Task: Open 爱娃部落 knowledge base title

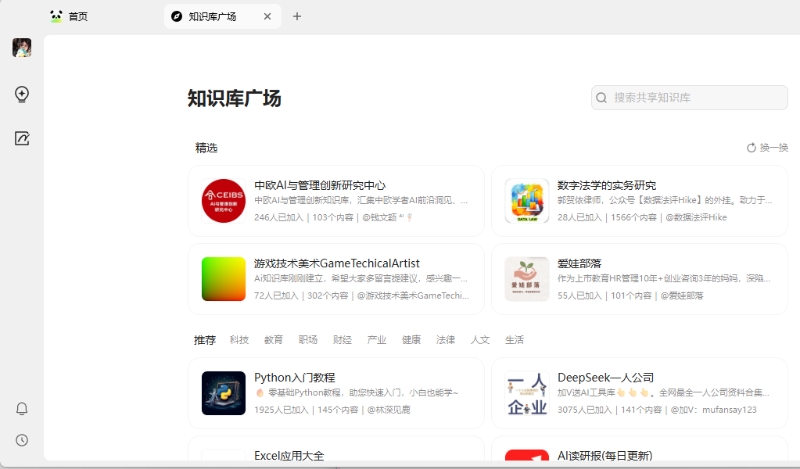Action: (579, 263)
